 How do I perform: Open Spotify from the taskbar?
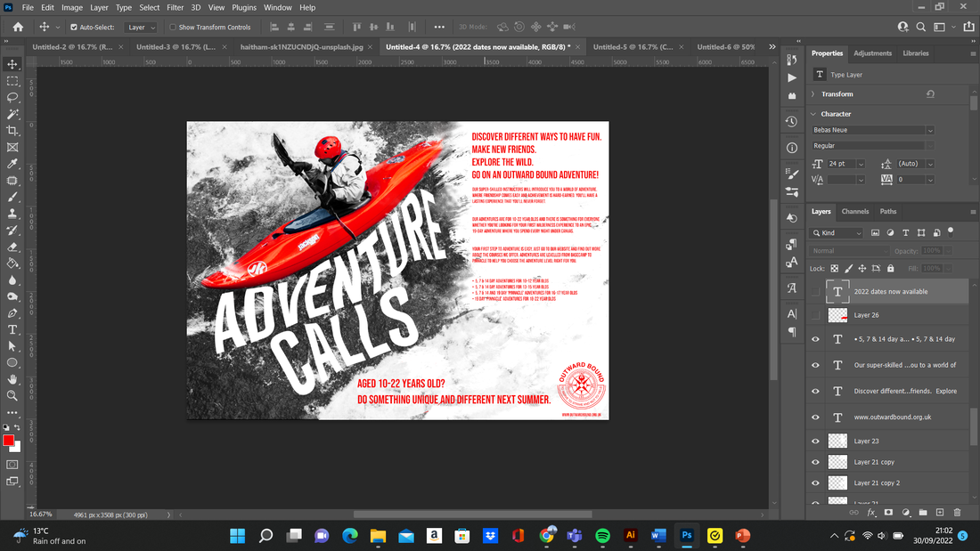click(x=602, y=535)
